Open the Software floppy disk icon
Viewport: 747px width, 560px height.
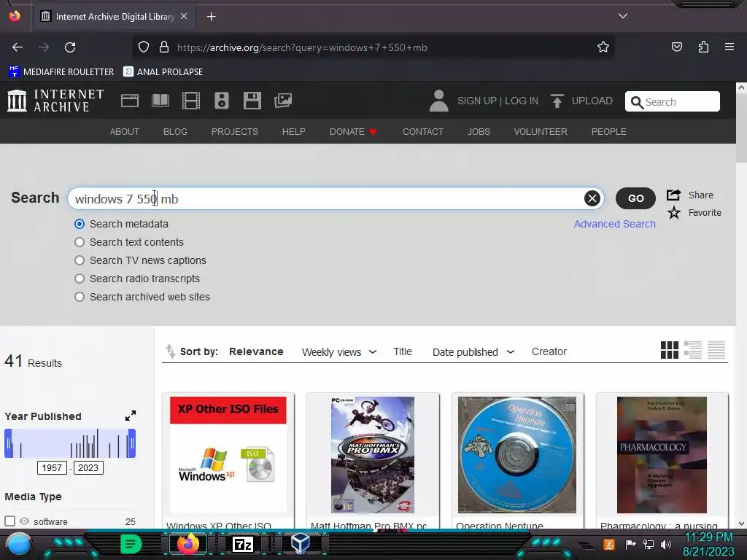click(x=252, y=101)
